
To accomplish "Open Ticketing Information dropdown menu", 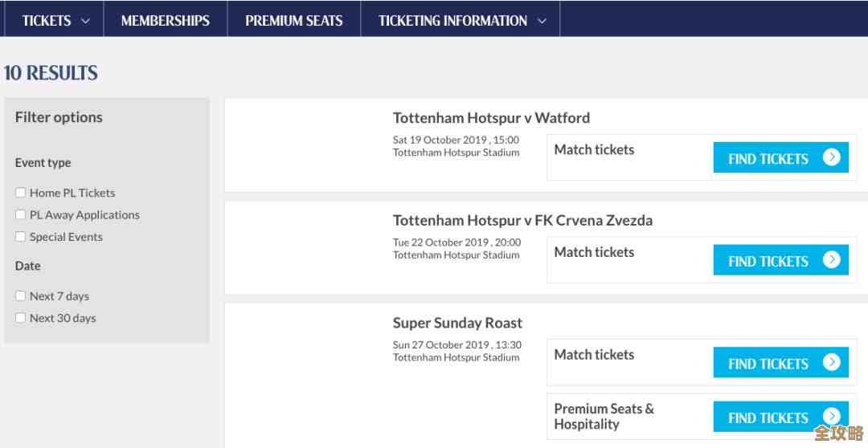I will point(462,21).
